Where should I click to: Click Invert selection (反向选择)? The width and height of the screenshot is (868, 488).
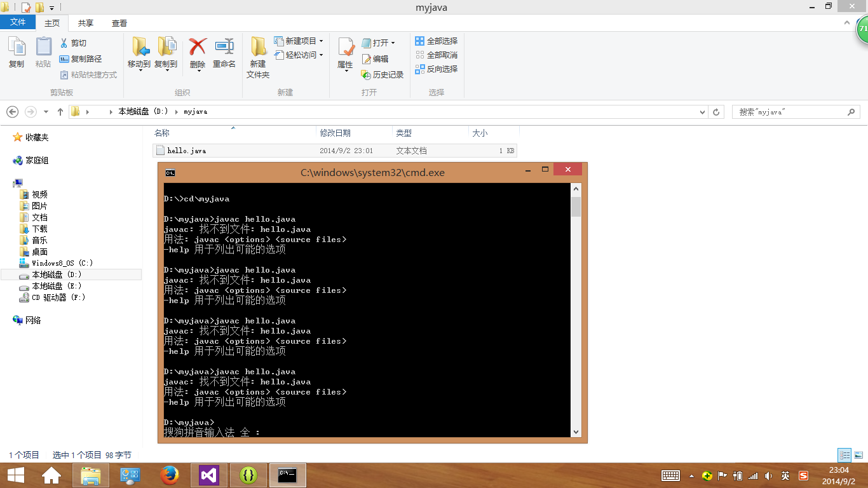[437, 69]
